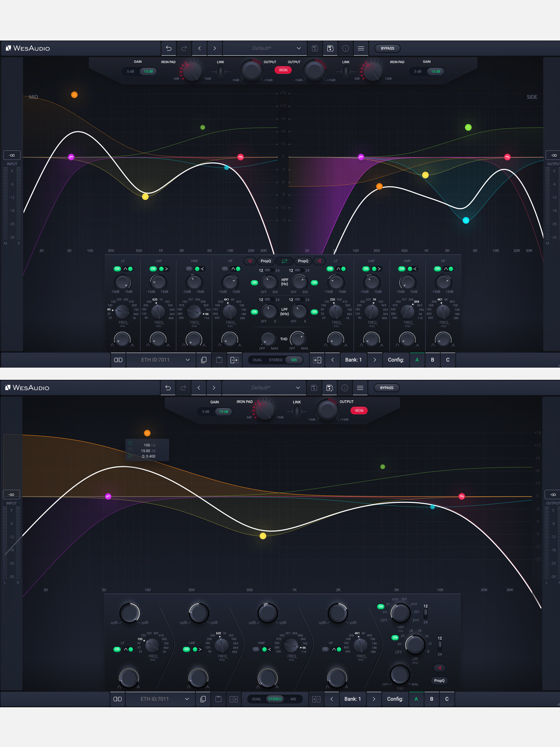Select Config C in top window
This screenshot has height=747, width=560.
[x=448, y=360]
